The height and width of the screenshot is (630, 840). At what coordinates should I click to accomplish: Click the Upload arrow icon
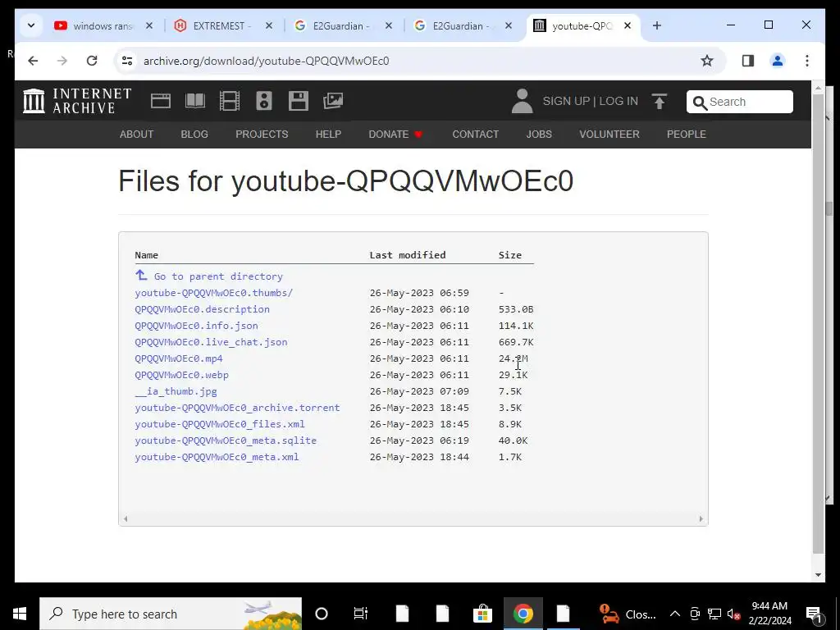click(x=660, y=101)
